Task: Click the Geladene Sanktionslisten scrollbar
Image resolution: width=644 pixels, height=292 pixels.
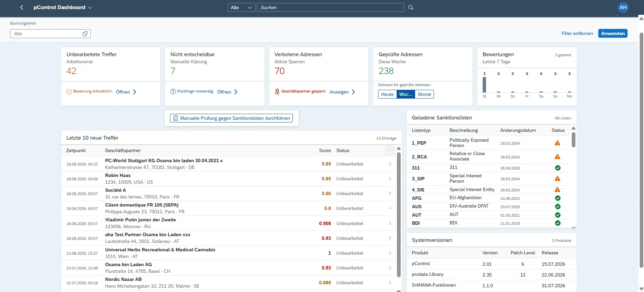Action: [573, 140]
